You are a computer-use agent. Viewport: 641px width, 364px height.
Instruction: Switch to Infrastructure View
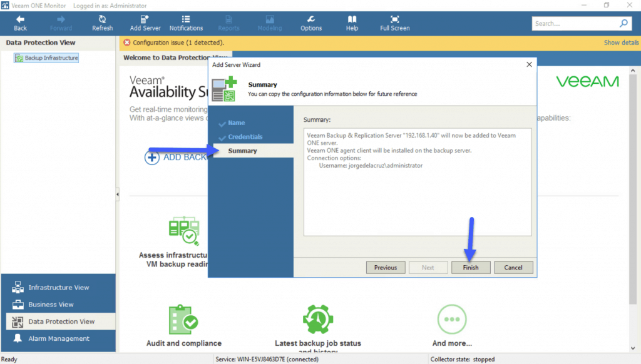[59, 288]
